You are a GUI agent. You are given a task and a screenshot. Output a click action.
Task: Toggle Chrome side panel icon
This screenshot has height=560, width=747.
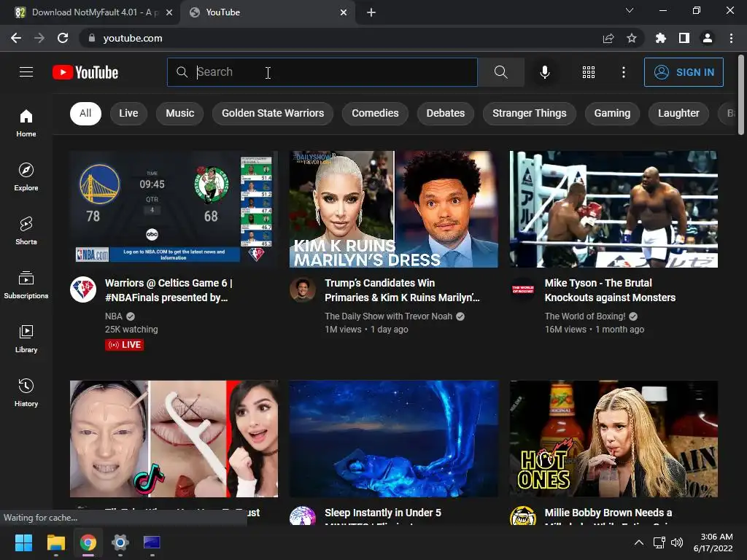pyautogui.click(x=684, y=38)
